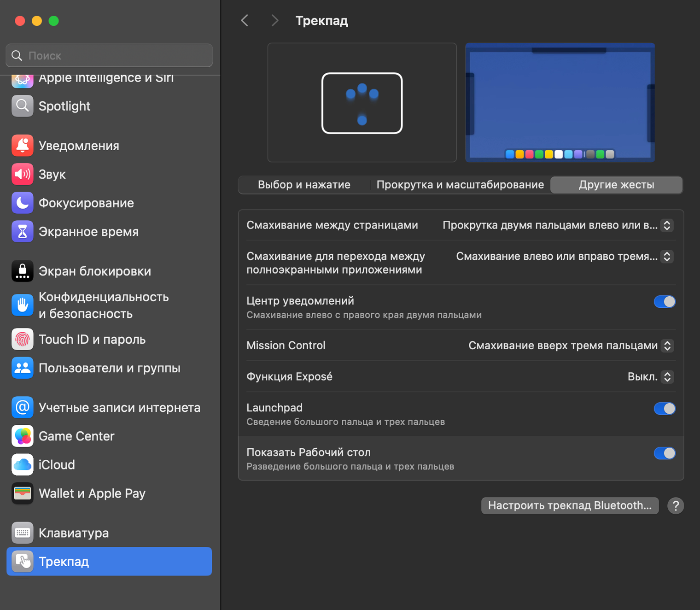Disable the Центр уведомлений toggle

click(664, 302)
